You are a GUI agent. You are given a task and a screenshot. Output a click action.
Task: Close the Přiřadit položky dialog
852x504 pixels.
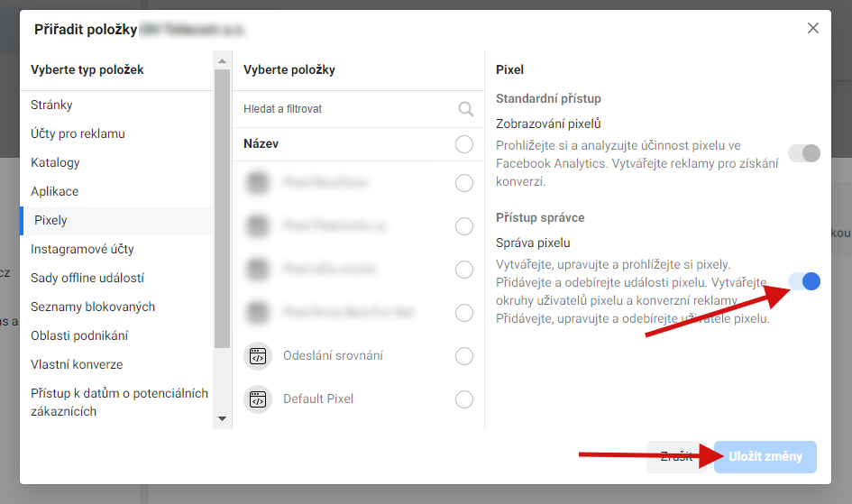click(813, 28)
